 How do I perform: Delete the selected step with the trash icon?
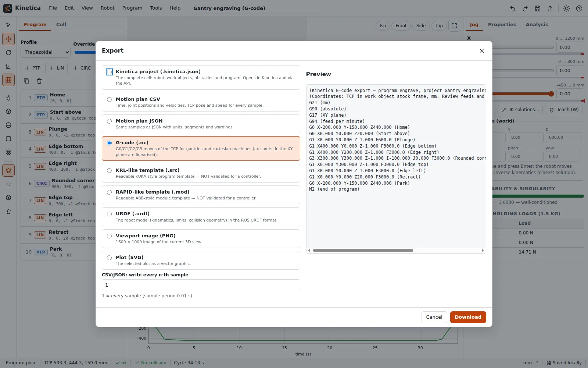pyautogui.click(x=39, y=81)
